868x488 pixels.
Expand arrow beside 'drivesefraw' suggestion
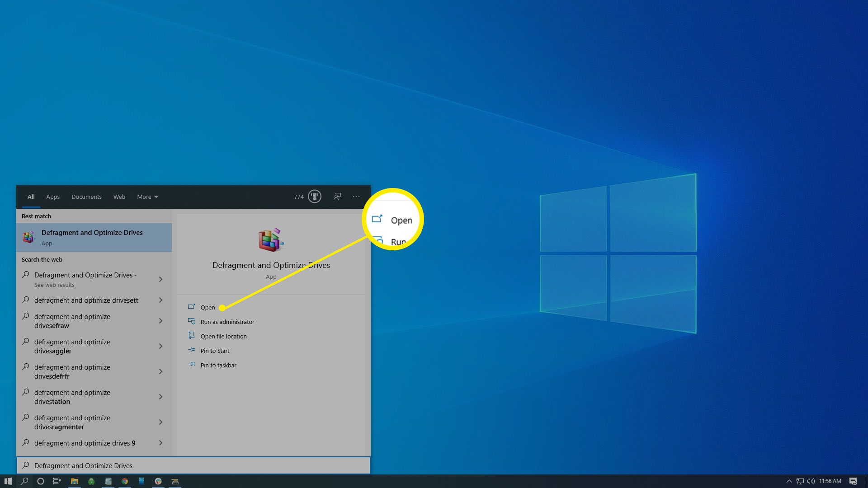(x=160, y=321)
